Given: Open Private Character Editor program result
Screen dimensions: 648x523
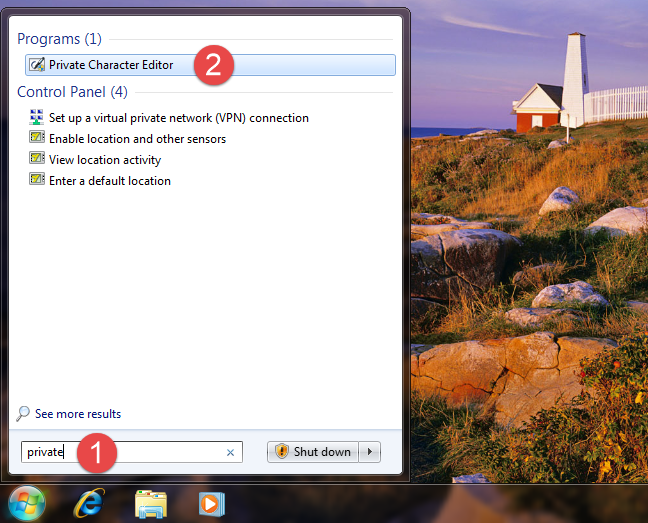Looking at the screenshot, I should [x=210, y=65].
